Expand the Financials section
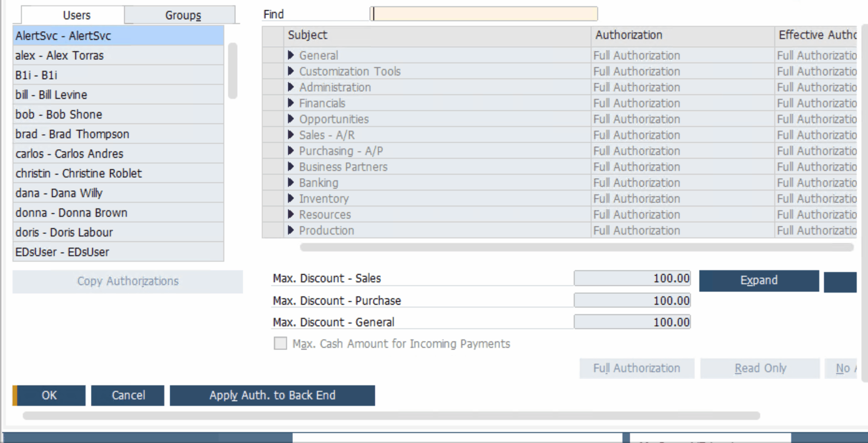The height and width of the screenshot is (443, 868). pos(290,102)
